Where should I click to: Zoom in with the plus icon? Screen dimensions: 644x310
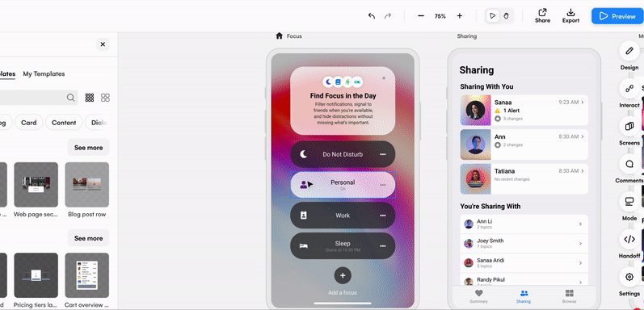pos(460,16)
